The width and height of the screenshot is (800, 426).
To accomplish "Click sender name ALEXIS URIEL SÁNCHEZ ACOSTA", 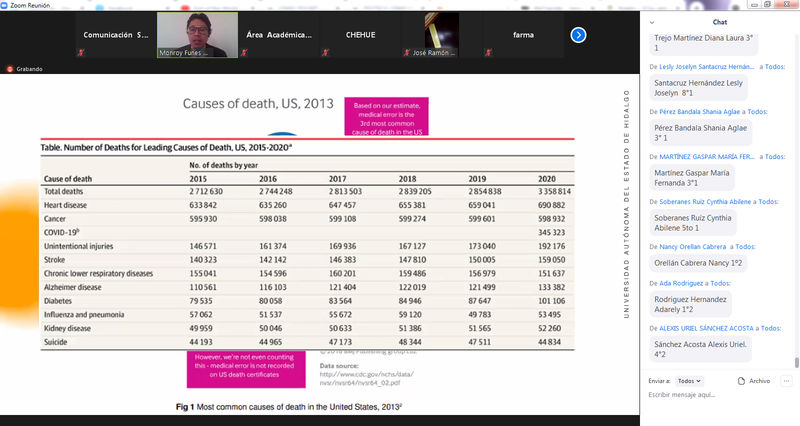I will click(x=708, y=327).
